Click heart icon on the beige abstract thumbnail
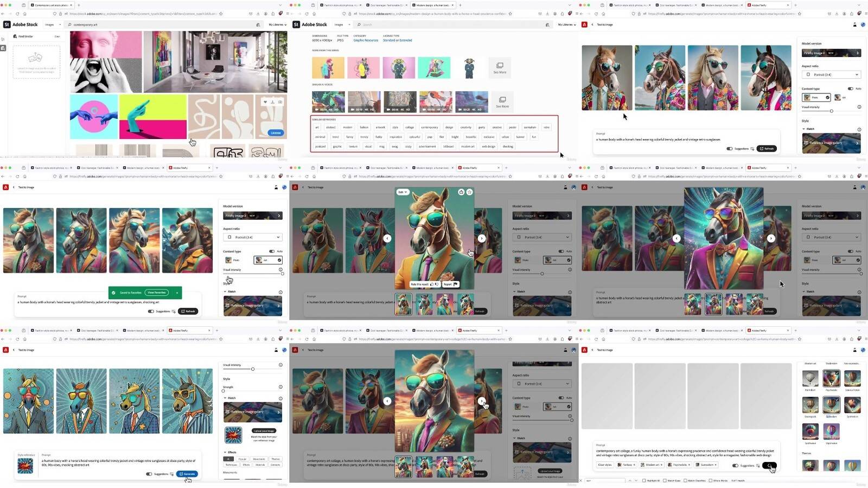The width and height of the screenshot is (868, 488). pyautogui.click(x=265, y=102)
